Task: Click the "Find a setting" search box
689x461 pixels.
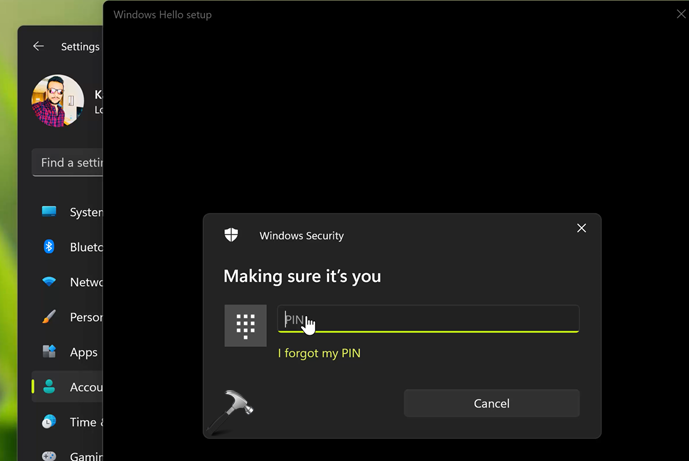Action: point(68,162)
